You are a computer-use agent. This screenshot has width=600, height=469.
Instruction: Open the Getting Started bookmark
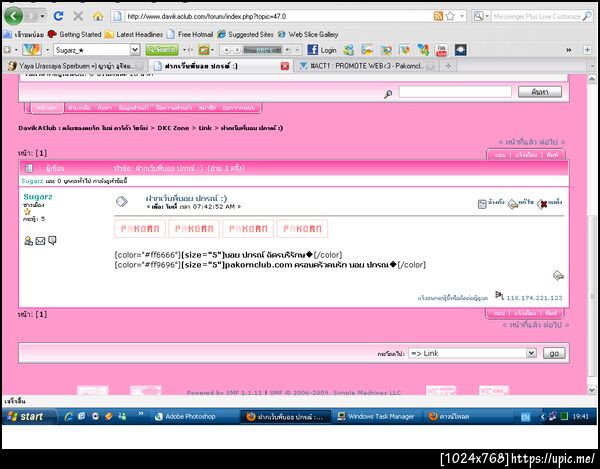(75, 34)
